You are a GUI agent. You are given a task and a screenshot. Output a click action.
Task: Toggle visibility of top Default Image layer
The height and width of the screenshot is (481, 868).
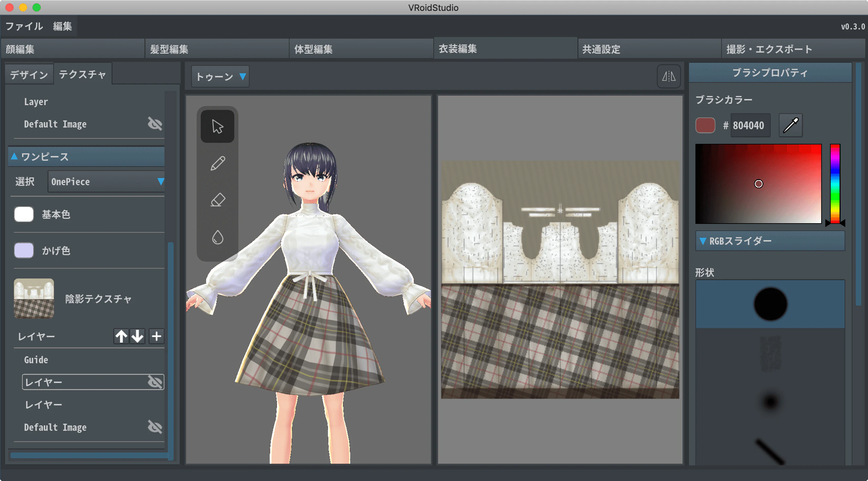coord(155,124)
